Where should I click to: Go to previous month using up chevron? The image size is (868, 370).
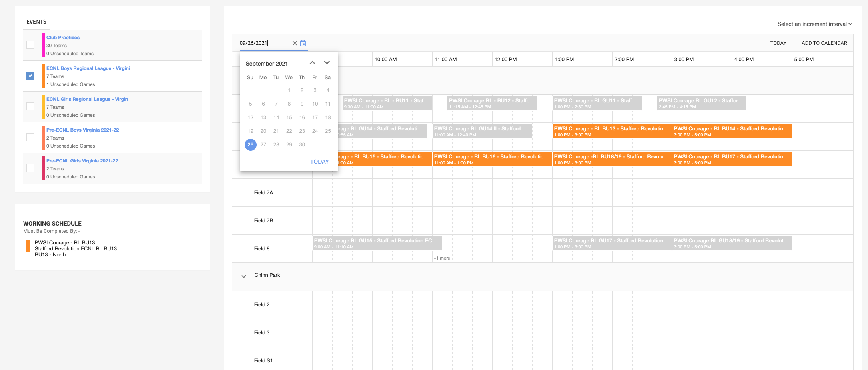click(x=313, y=63)
